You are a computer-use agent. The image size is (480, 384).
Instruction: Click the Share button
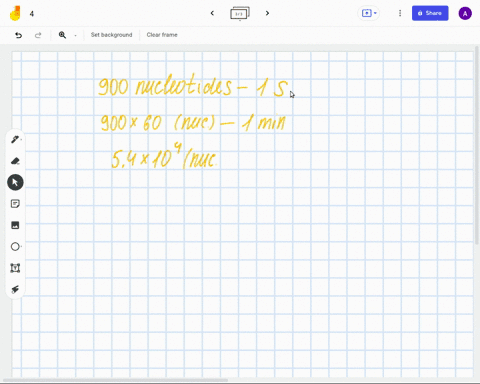(430, 13)
